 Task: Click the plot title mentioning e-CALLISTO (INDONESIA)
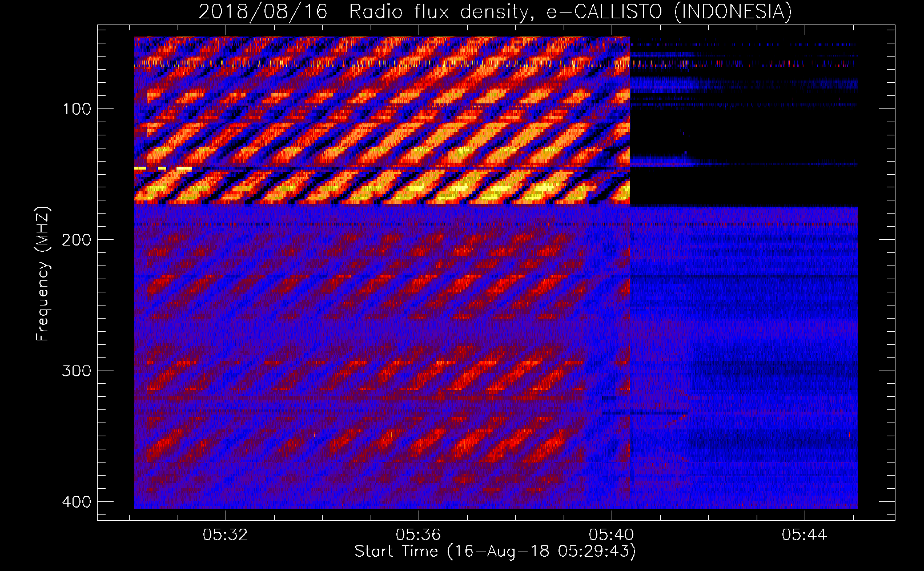coord(495,11)
